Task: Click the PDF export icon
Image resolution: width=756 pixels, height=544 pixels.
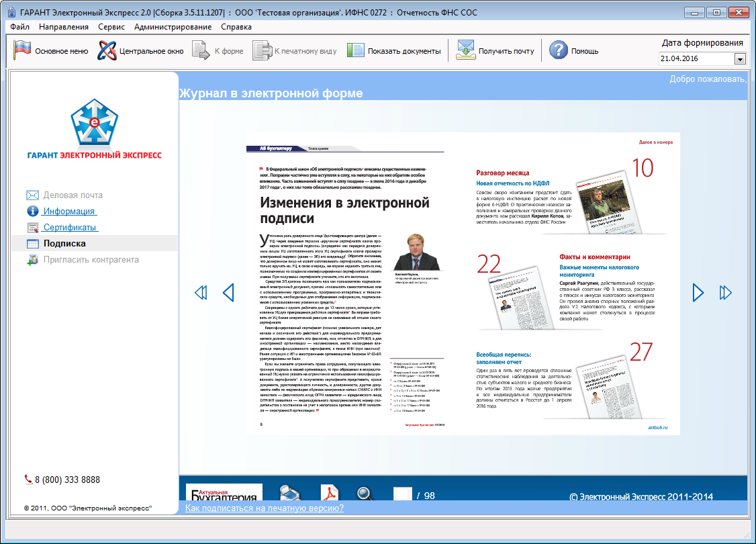Action: click(x=329, y=492)
